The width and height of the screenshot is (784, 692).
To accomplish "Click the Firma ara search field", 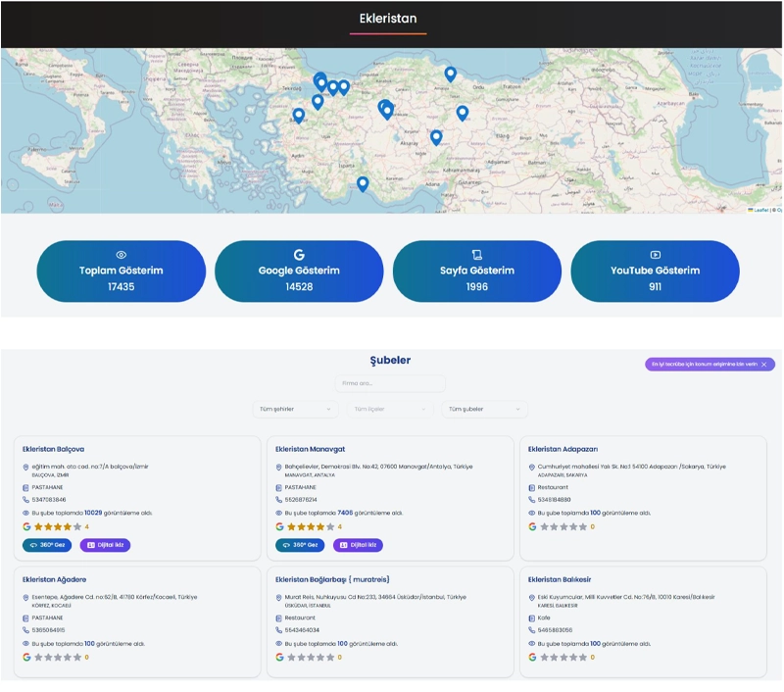I will (390, 383).
